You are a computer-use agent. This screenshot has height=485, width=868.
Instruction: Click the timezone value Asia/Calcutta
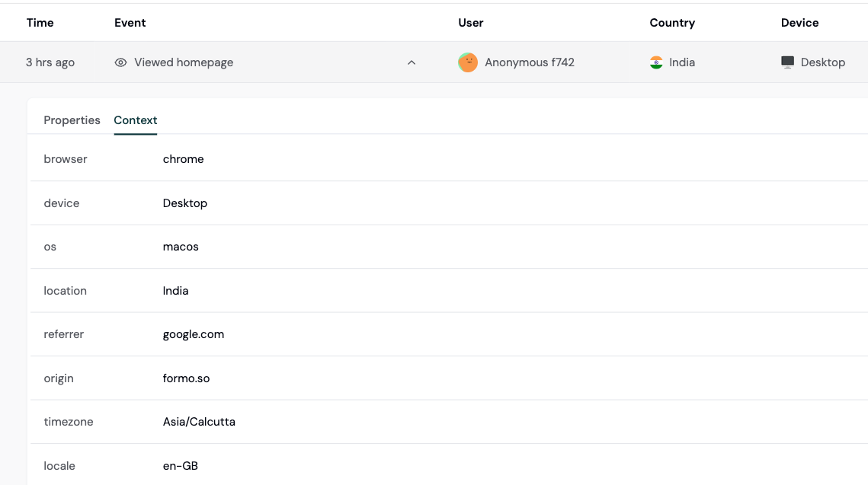pos(199,422)
